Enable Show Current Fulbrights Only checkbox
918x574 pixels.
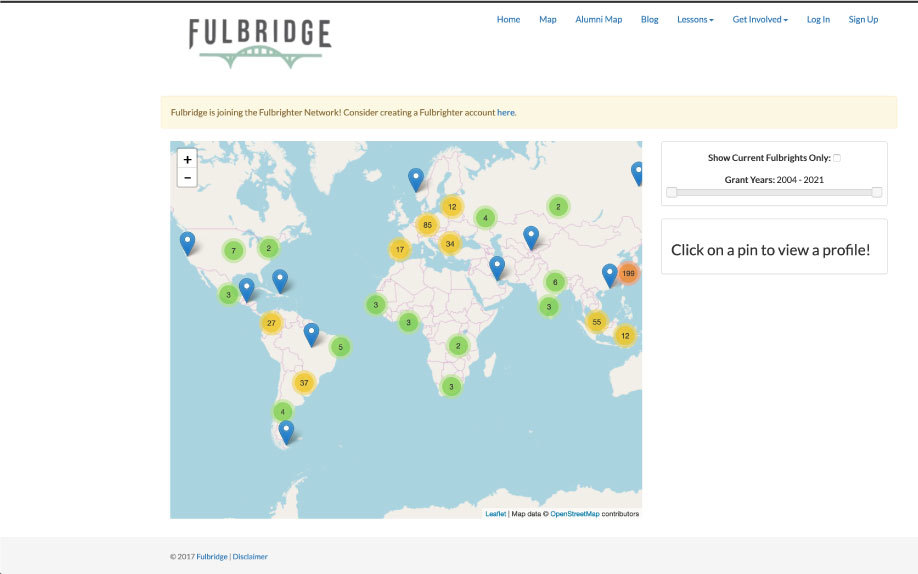coord(837,158)
